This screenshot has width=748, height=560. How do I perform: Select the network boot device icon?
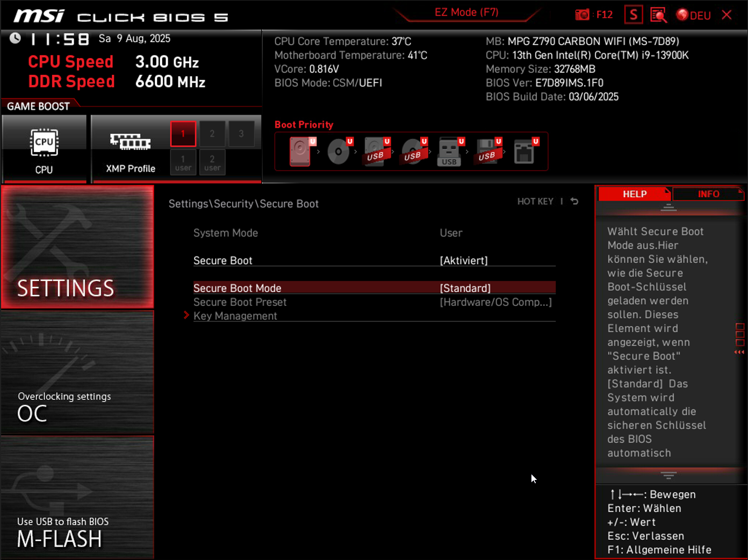pyautogui.click(x=526, y=151)
